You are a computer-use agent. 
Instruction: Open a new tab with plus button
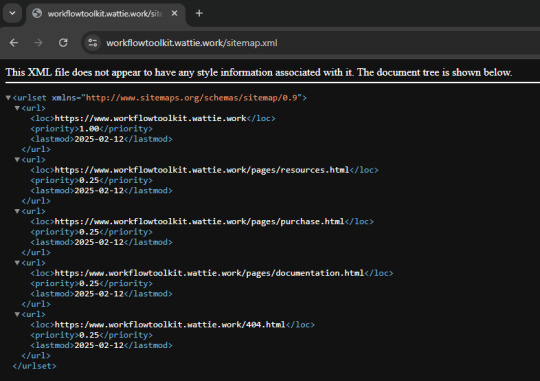199,13
